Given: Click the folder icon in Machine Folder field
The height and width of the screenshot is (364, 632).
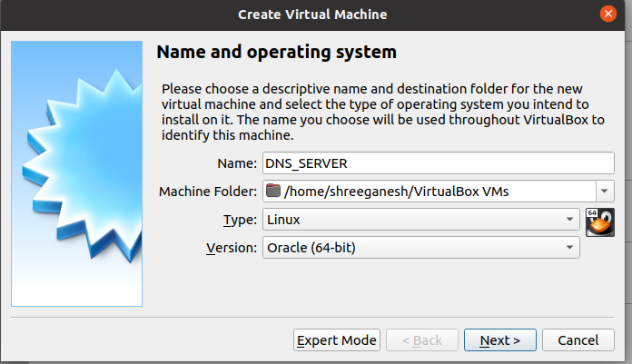Looking at the screenshot, I should [273, 191].
